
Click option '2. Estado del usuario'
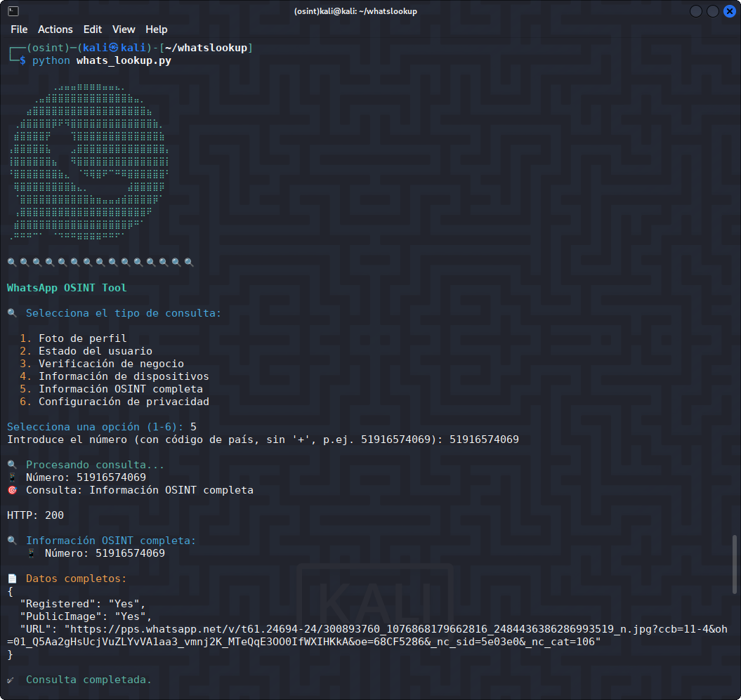click(x=86, y=351)
